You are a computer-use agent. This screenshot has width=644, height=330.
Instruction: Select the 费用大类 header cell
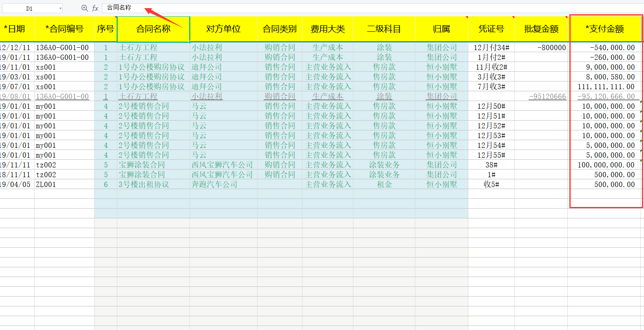click(328, 29)
